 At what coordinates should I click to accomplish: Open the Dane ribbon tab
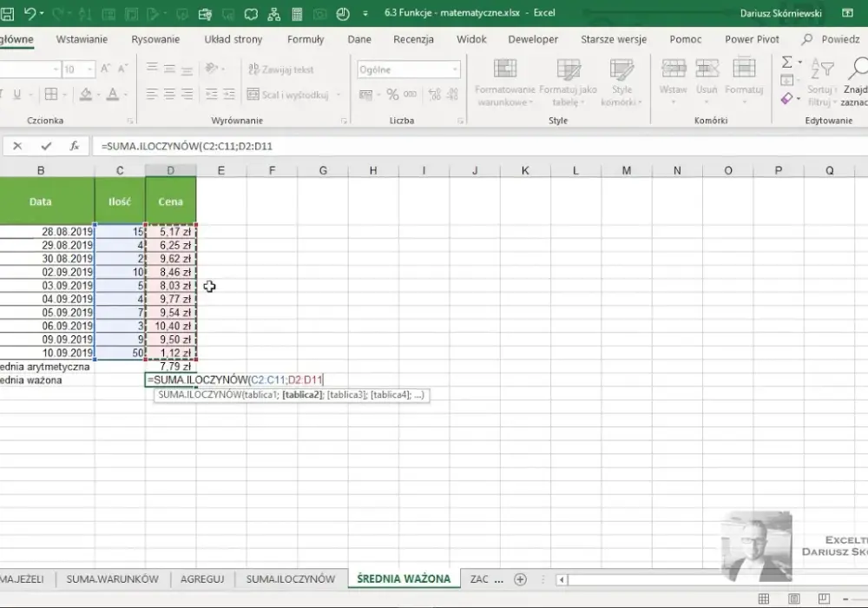click(359, 39)
